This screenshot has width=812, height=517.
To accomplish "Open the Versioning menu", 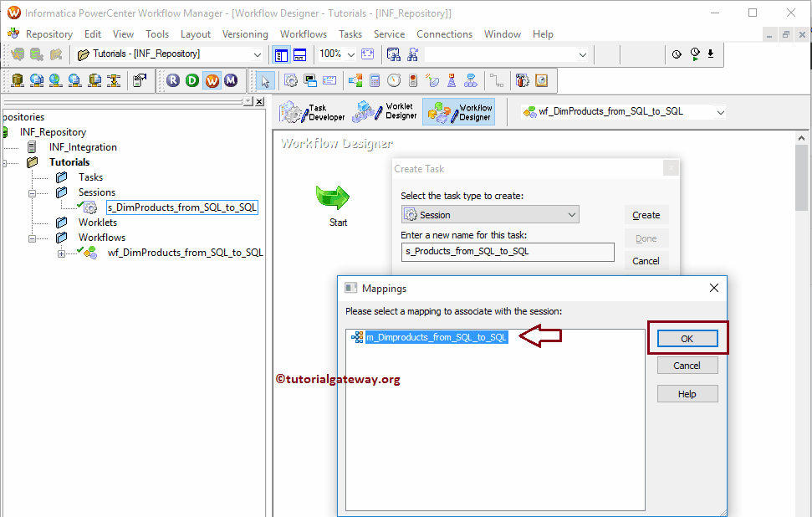I will tap(245, 34).
